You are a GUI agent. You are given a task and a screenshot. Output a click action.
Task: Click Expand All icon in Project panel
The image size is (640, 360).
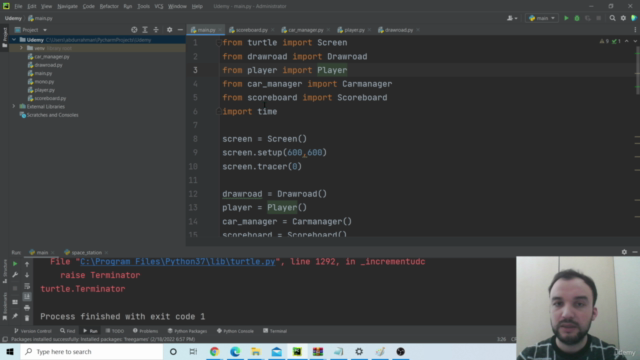[145, 30]
